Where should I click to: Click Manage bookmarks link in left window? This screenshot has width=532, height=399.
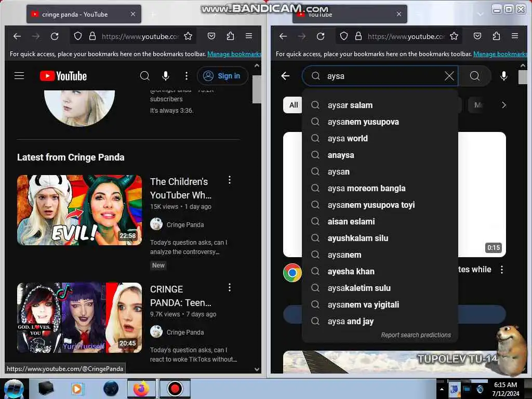234,54
